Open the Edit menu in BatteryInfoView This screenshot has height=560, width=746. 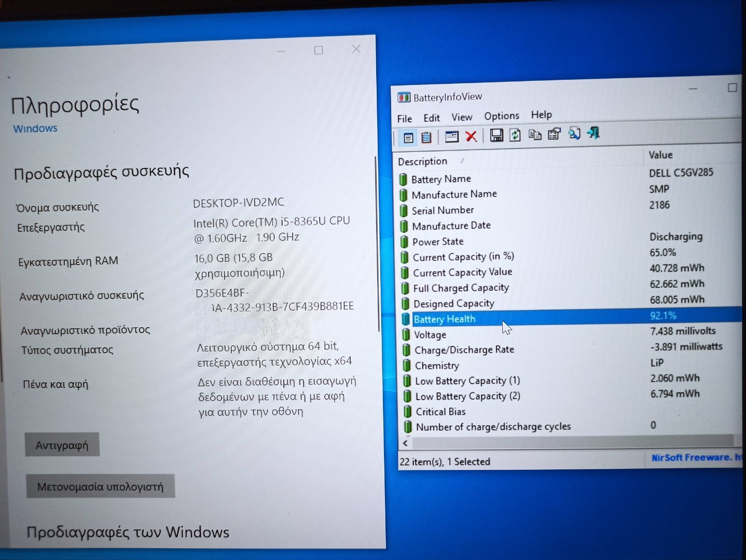[431, 118]
